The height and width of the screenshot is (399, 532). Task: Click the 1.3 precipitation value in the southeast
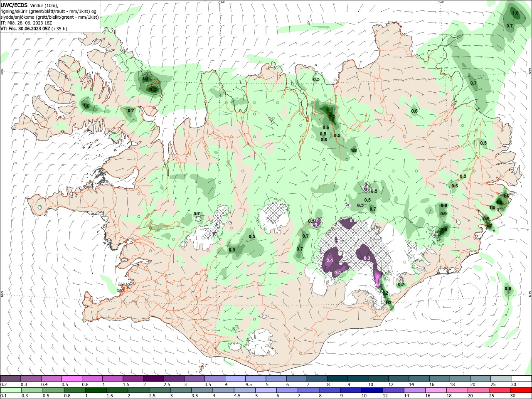tap(444, 229)
